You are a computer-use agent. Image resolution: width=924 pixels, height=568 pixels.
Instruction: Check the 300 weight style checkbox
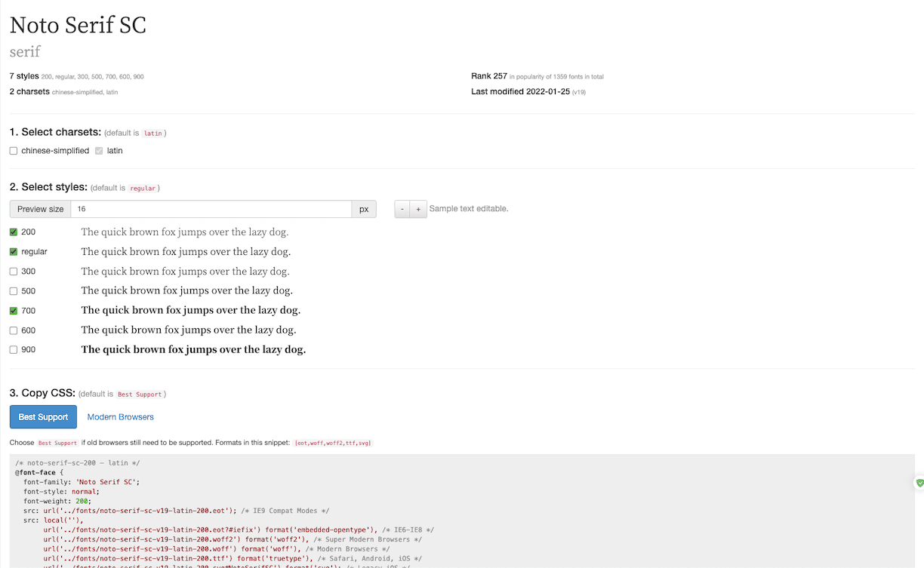pyautogui.click(x=14, y=272)
